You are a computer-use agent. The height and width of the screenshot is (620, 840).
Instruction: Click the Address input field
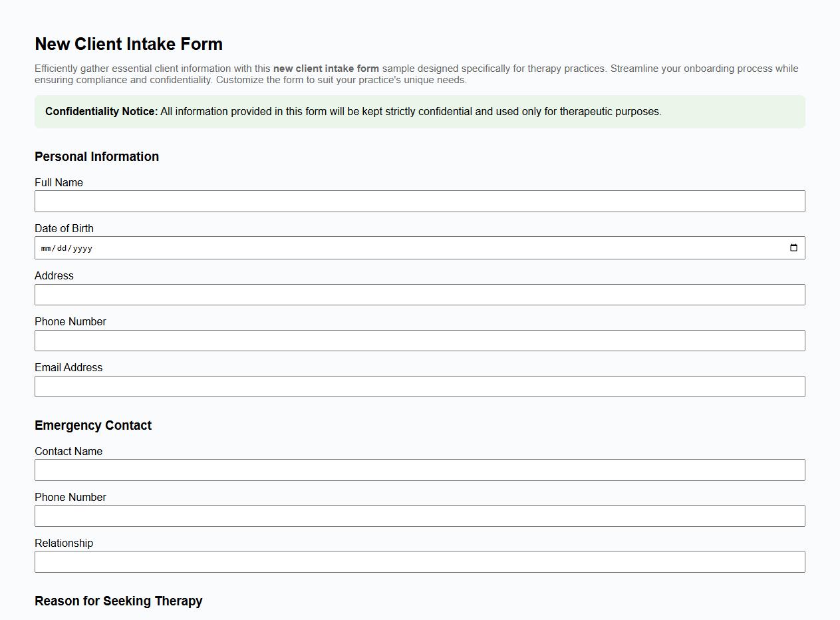pos(420,294)
